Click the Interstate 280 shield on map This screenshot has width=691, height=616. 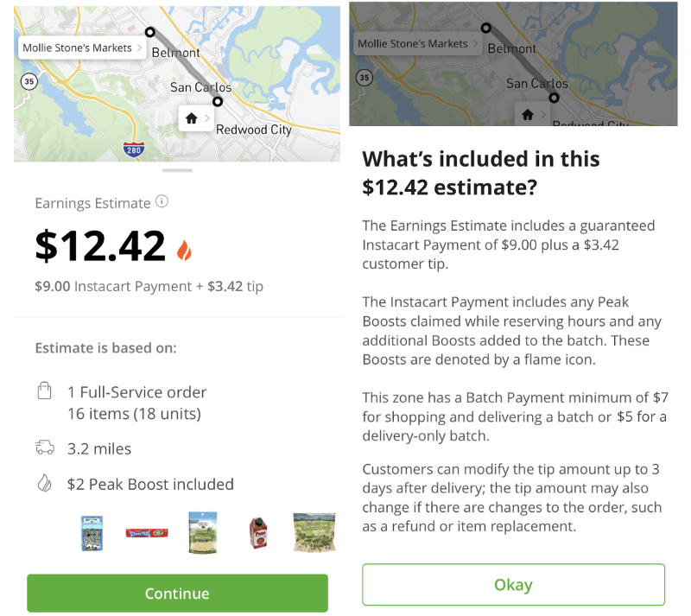(x=133, y=149)
